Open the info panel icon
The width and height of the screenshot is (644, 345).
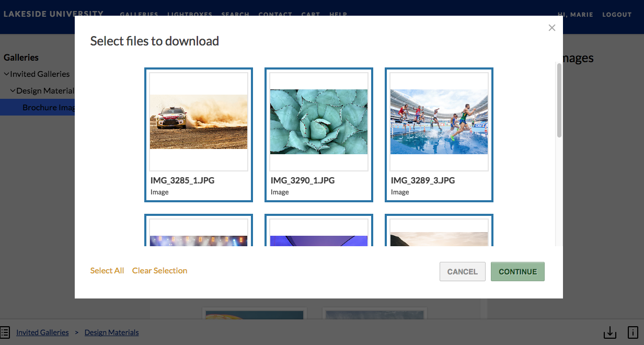pyautogui.click(x=632, y=332)
